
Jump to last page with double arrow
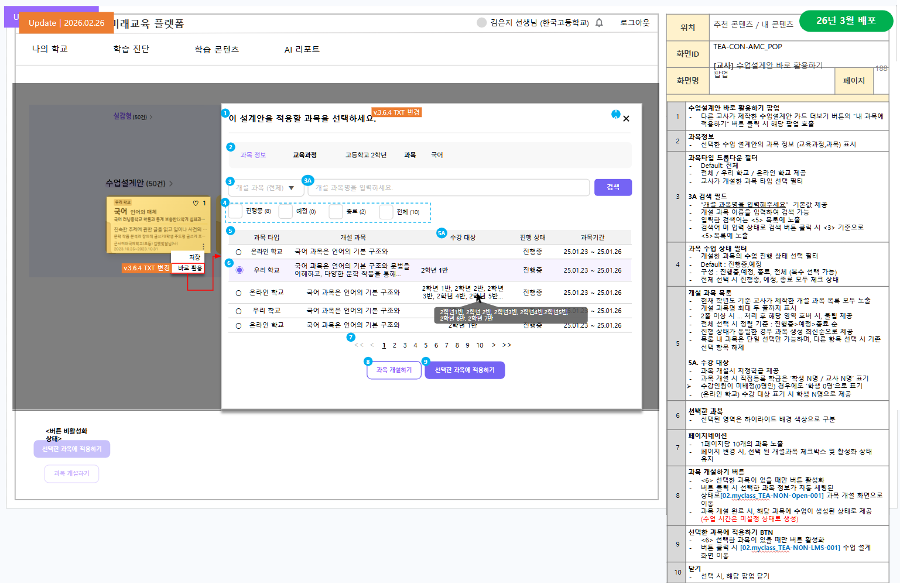point(507,345)
